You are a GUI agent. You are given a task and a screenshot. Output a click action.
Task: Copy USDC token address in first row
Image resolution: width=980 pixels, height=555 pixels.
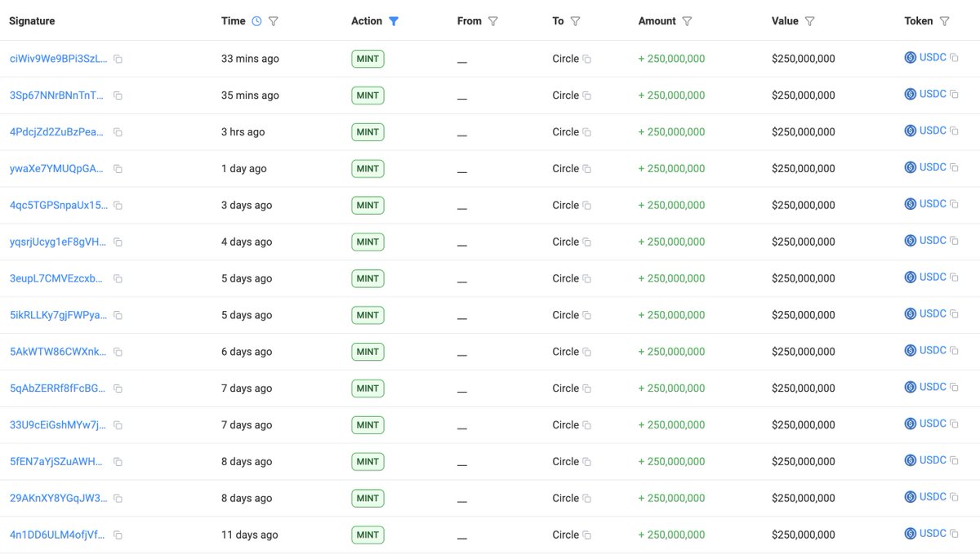tap(954, 58)
